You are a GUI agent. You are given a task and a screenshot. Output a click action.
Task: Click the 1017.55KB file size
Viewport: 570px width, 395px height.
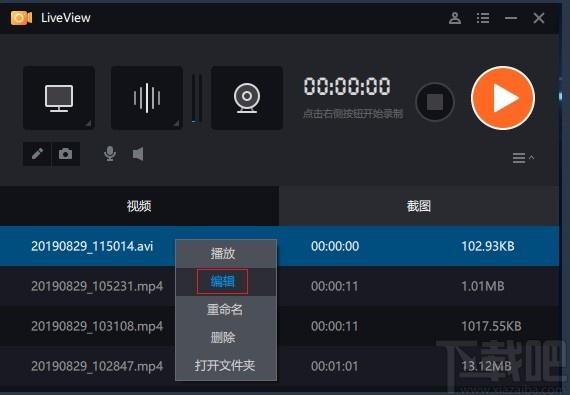coord(491,326)
